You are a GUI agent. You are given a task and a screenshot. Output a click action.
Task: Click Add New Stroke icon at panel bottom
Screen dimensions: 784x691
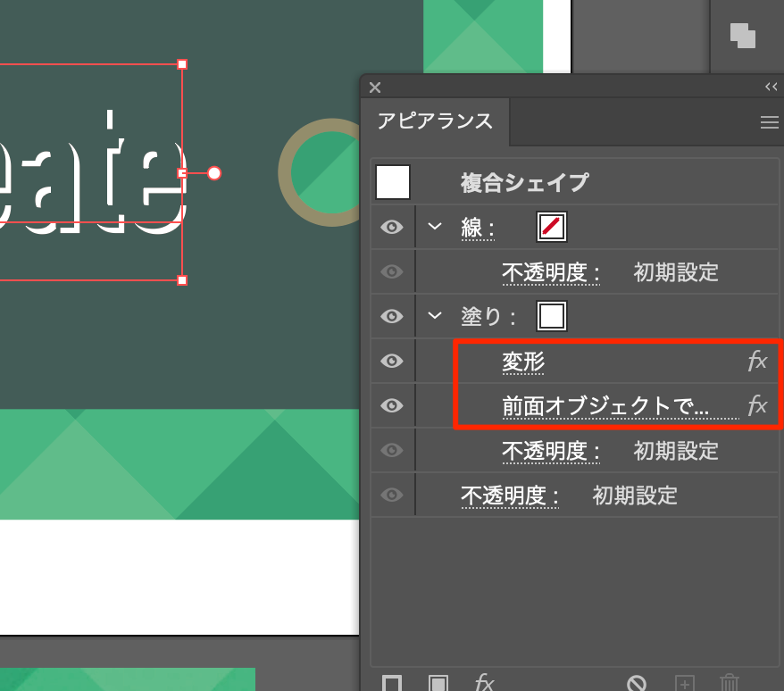392,683
